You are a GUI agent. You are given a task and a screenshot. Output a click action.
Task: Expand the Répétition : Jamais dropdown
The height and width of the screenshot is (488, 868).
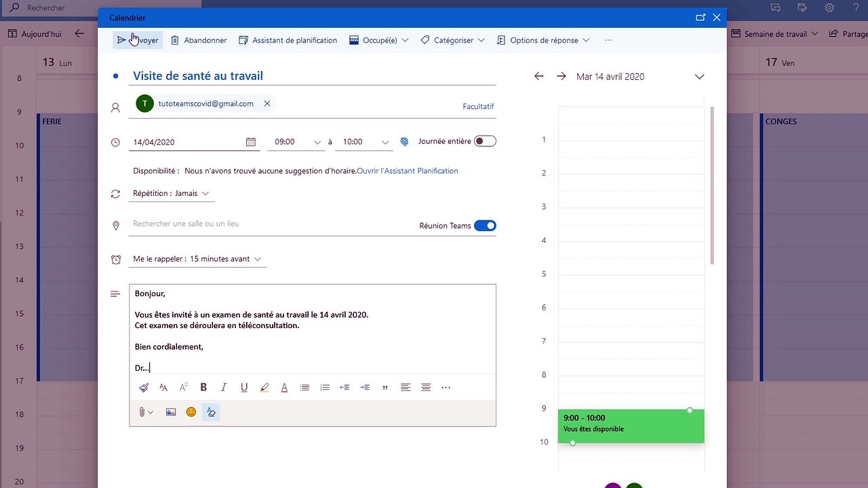pyautogui.click(x=171, y=193)
